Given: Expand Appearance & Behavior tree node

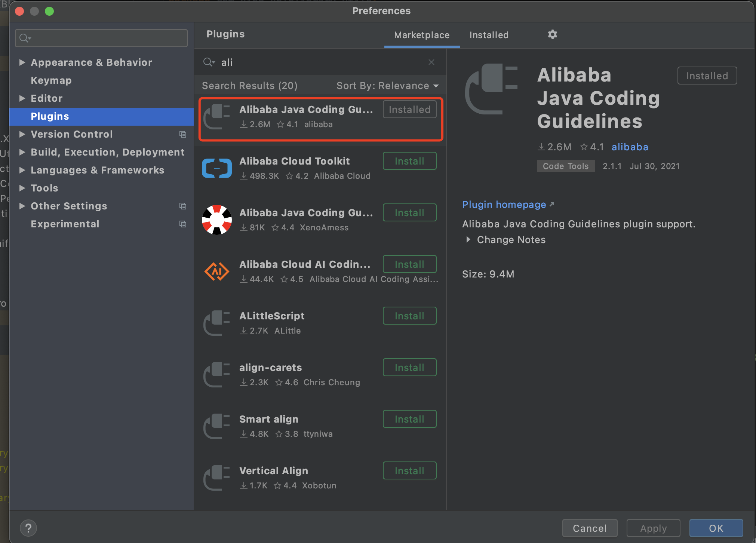Looking at the screenshot, I should point(22,62).
